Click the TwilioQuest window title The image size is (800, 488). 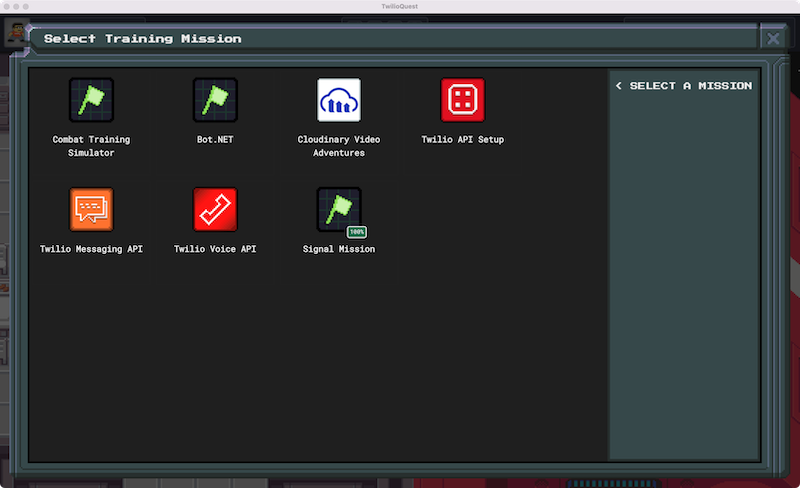pyautogui.click(x=399, y=6)
